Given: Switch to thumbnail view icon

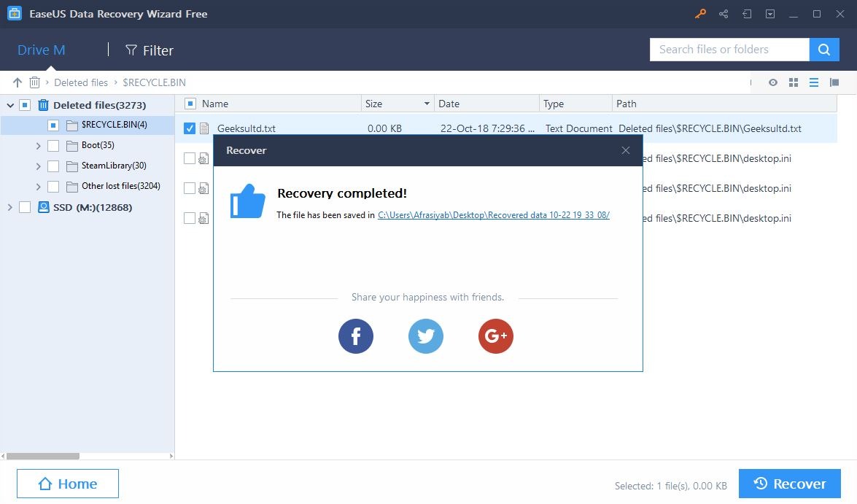Looking at the screenshot, I should click(794, 82).
